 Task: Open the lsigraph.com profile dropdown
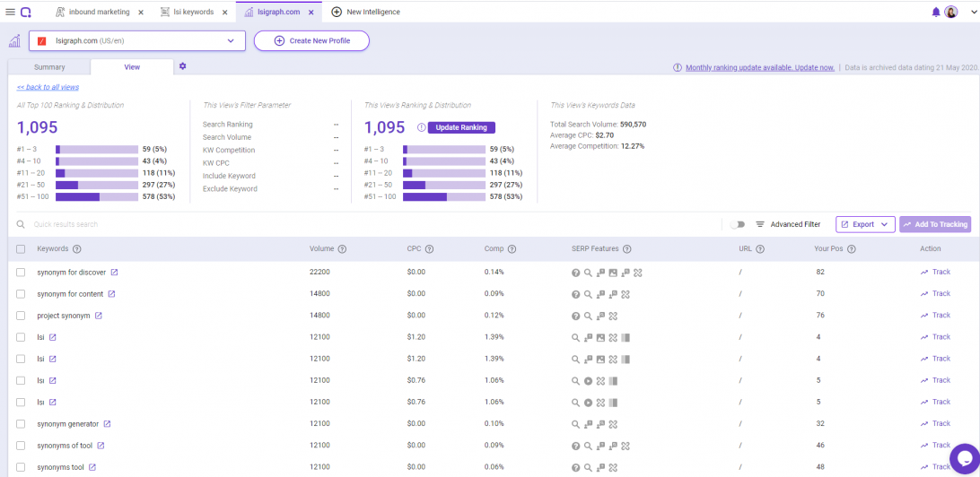click(x=137, y=41)
